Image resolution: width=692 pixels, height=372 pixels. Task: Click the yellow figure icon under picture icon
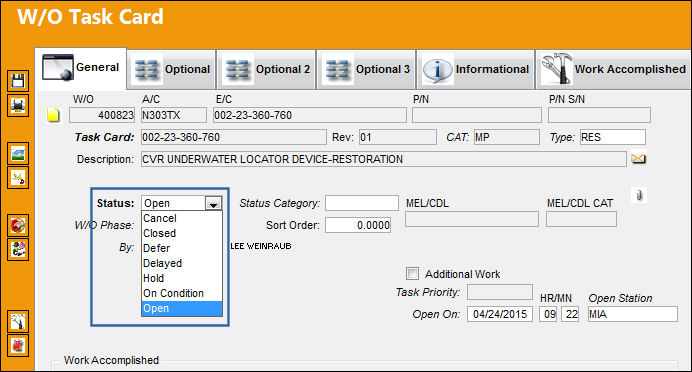coord(18,177)
